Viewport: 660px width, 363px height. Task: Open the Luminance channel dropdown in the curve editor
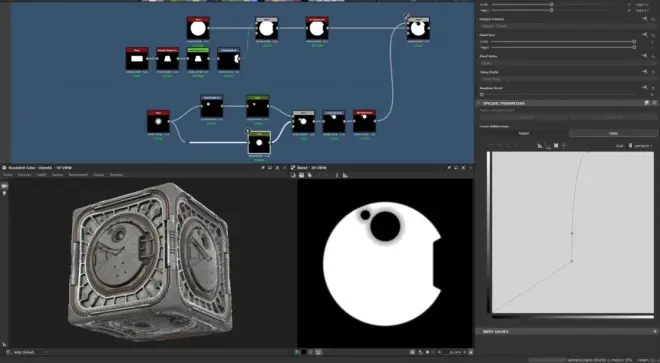click(640, 146)
